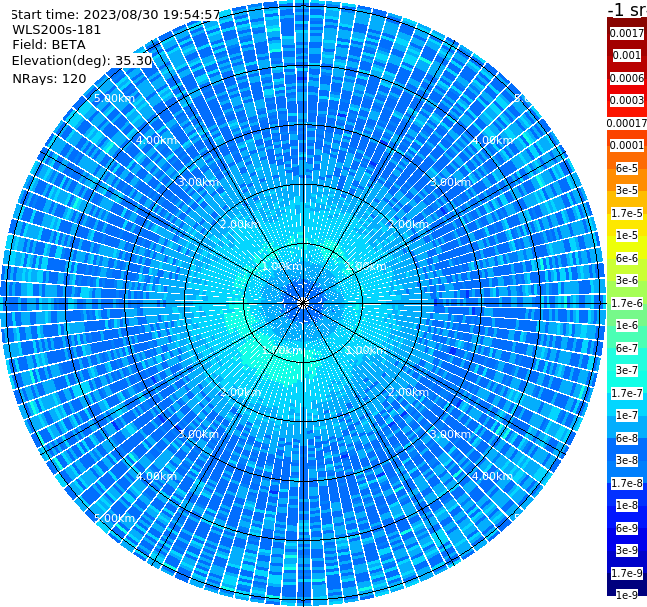
Task: Pick the 0.0003 colorbar label
Action: (x=627, y=101)
